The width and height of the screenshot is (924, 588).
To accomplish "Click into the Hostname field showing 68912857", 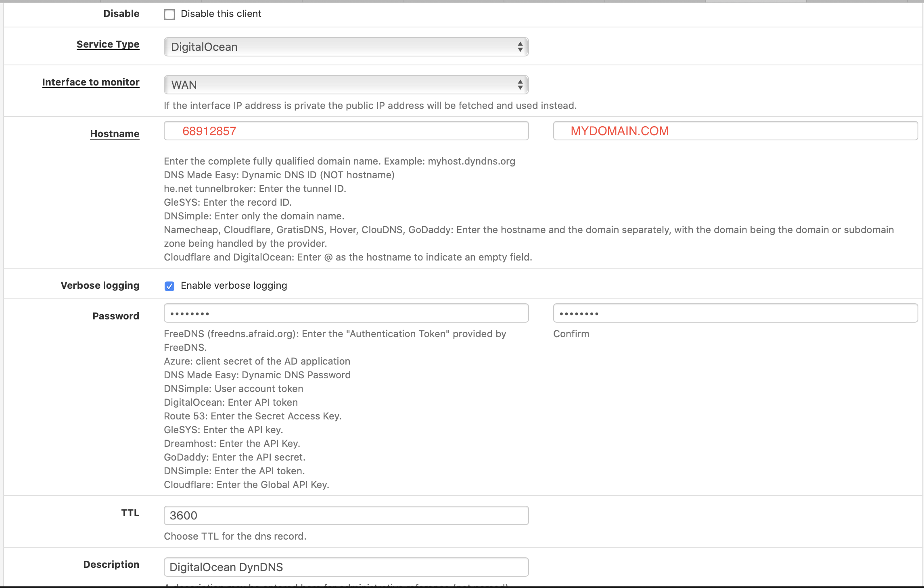I will 345,131.
